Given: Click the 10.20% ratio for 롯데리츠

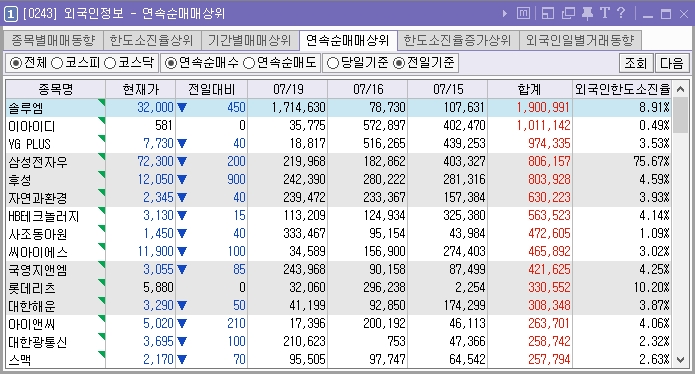Looking at the screenshot, I should [x=651, y=288].
